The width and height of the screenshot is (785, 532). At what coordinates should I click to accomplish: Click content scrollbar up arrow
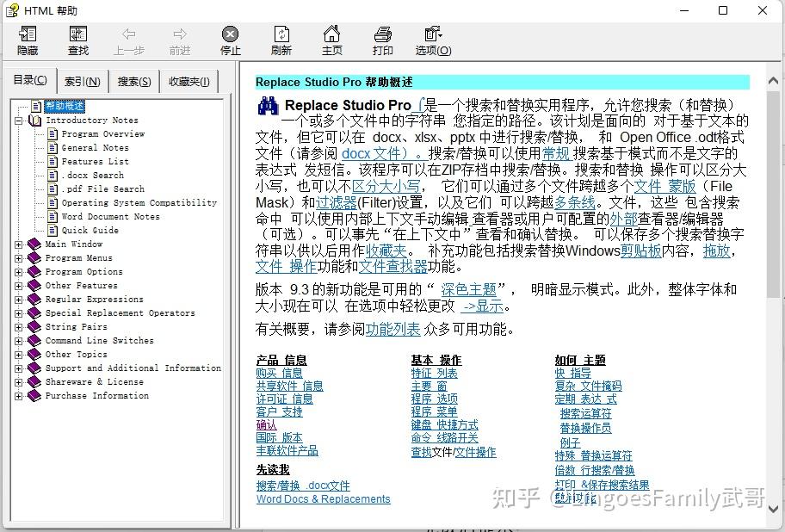click(x=773, y=80)
